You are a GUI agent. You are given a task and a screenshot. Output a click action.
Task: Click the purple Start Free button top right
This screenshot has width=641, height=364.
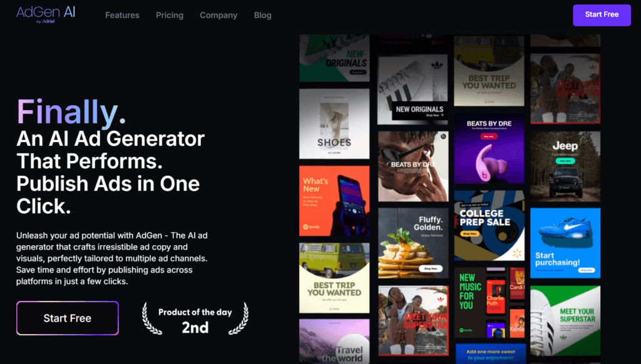(601, 15)
